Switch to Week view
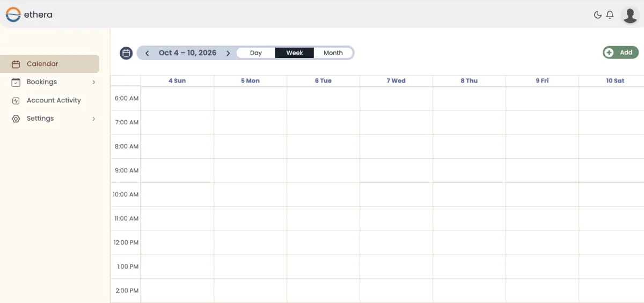This screenshot has height=303, width=644. [295, 53]
